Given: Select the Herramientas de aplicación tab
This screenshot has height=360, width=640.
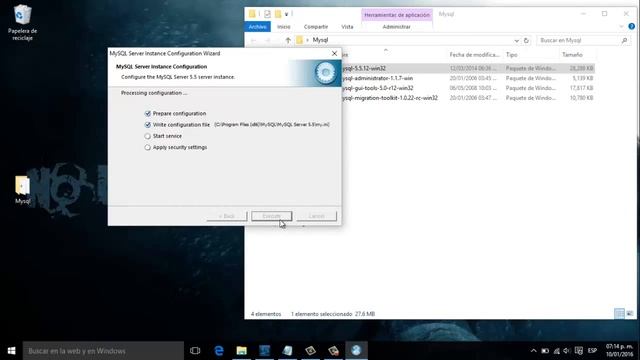Looking at the screenshot, I should tap(397, 15).
